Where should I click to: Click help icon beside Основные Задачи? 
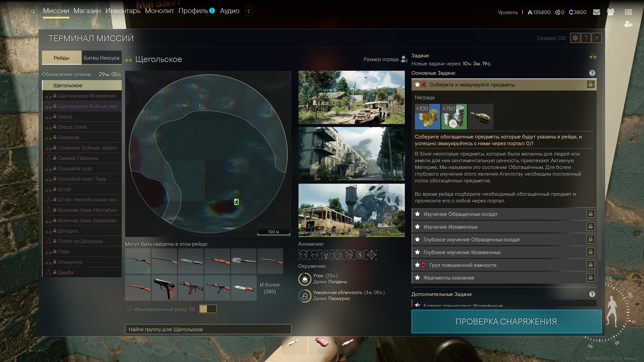coord(592,73)
